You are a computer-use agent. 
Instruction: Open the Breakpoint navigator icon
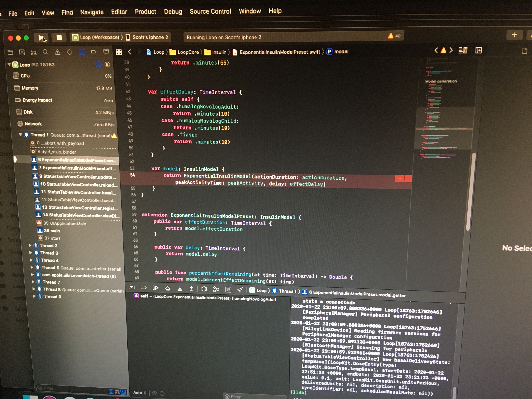(x=94, y=52)
